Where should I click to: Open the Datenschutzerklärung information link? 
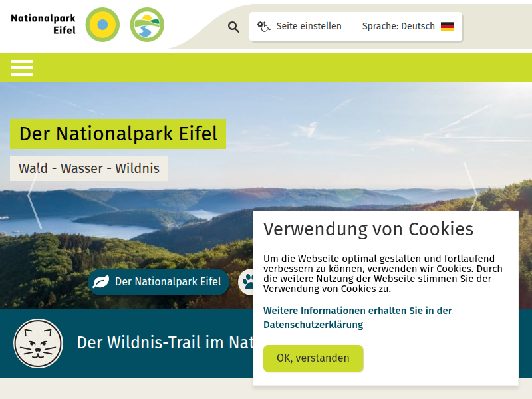click(357, 317)
